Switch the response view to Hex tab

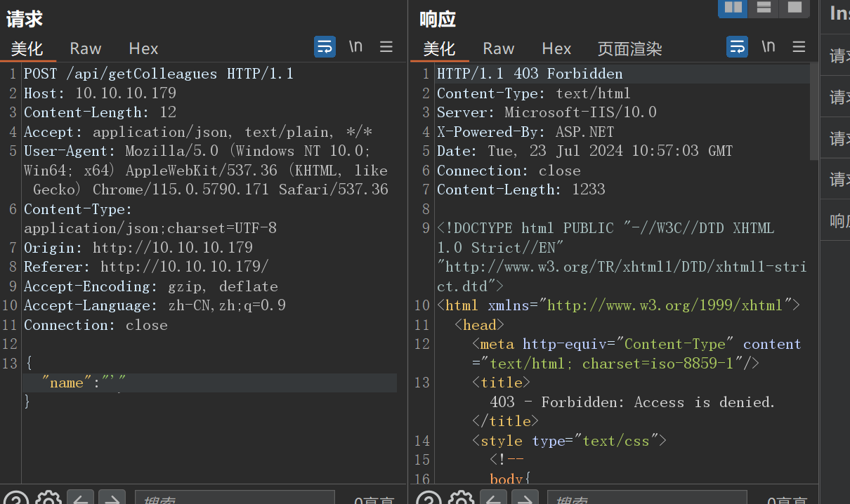click(556, 48)
